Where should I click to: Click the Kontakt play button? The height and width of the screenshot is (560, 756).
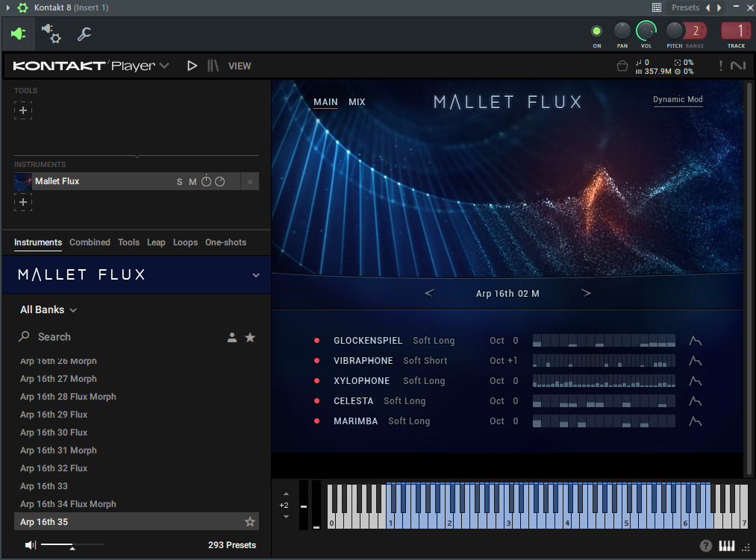(x=192, y=66)
